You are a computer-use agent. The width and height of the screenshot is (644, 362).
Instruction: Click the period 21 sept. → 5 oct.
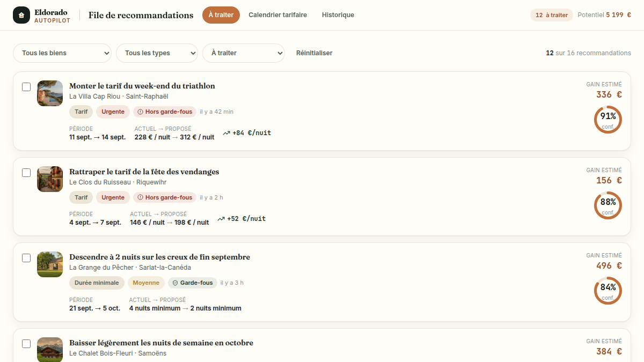(x=95, y=308)
